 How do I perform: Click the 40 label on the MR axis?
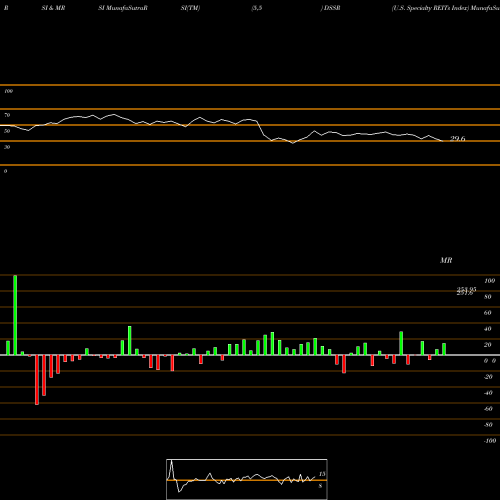click(x=488, y=329)
